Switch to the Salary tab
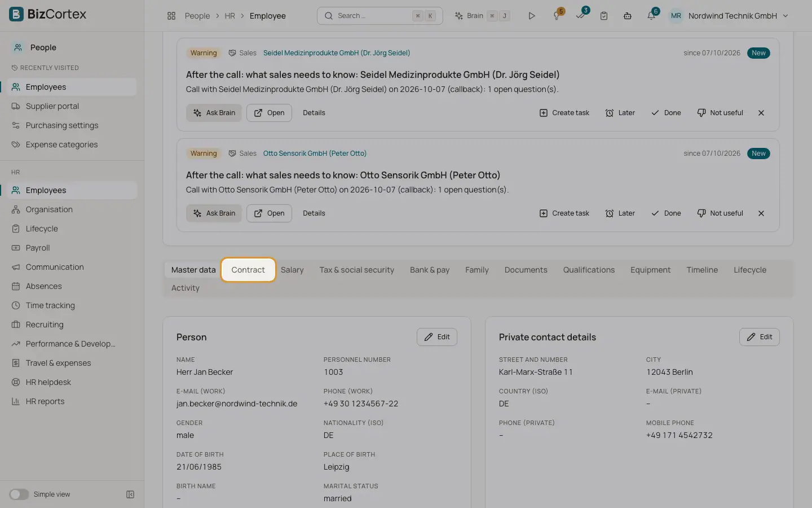The height and width of the screenshot is (508, 812). pyautogui.click(x=292, y=270)
